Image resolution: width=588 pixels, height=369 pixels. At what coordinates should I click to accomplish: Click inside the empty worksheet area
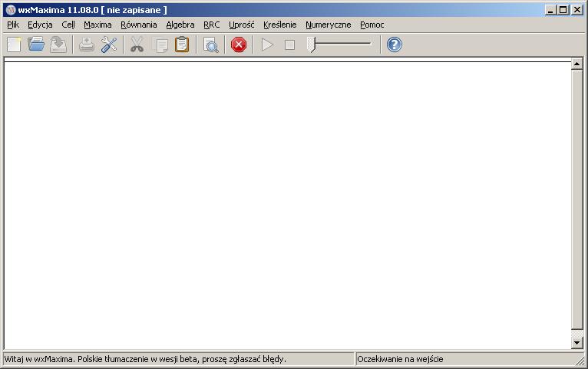[x=287, y=204]
